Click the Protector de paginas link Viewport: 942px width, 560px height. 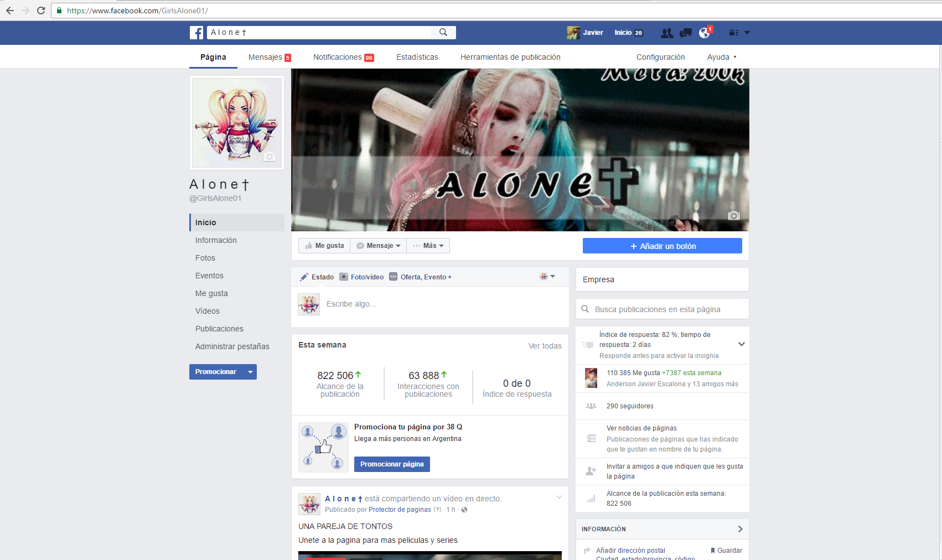point(400,510)
